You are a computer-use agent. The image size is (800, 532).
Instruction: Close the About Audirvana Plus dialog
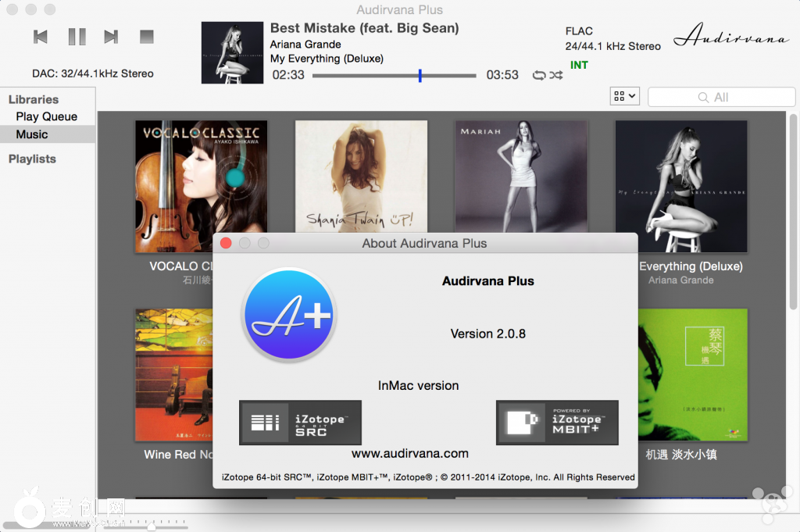coord(226,243)
